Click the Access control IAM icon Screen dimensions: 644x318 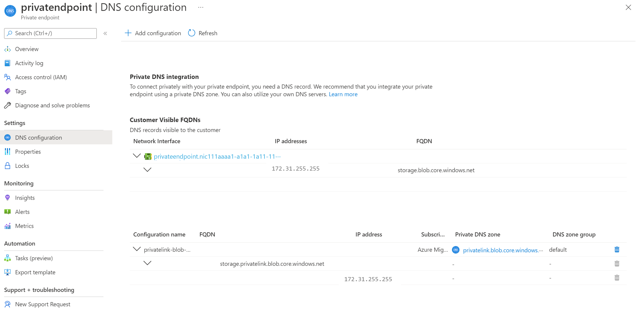7,77
